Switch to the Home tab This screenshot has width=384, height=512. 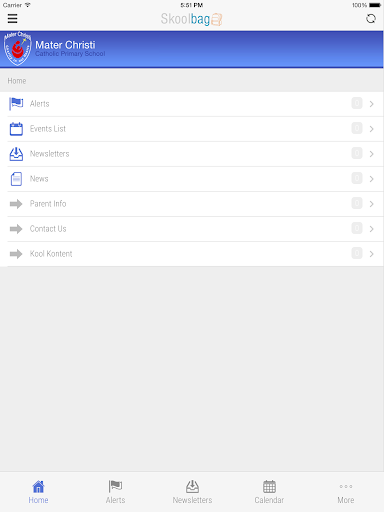(38, 492)
